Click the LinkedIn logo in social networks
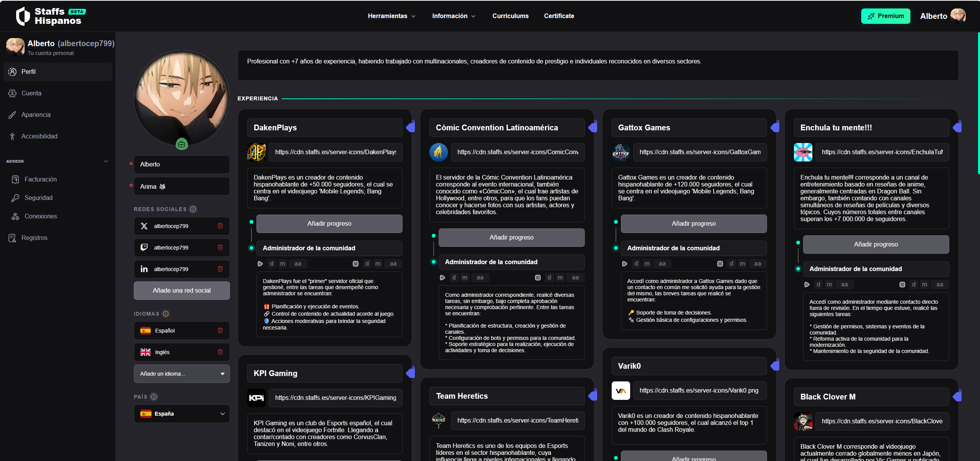The height and width of the screenshot is (461, 980). (x=144, y=269)
